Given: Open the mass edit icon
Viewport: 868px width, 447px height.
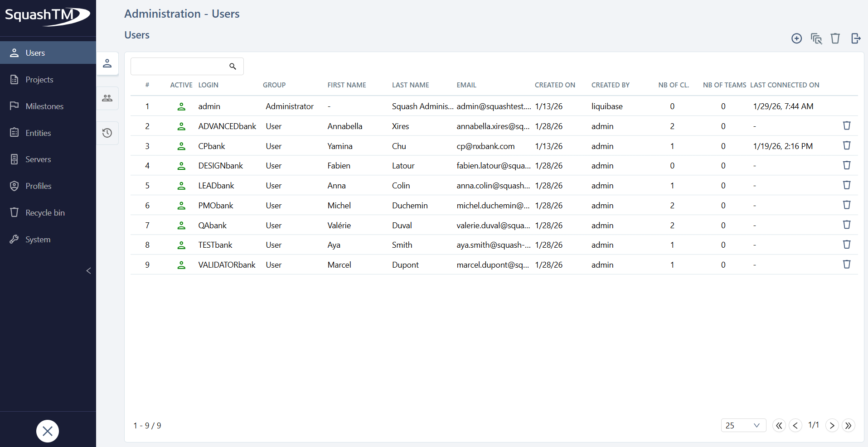Looking at the screenshot, I should pyautogui.click(x=816, y=38).
